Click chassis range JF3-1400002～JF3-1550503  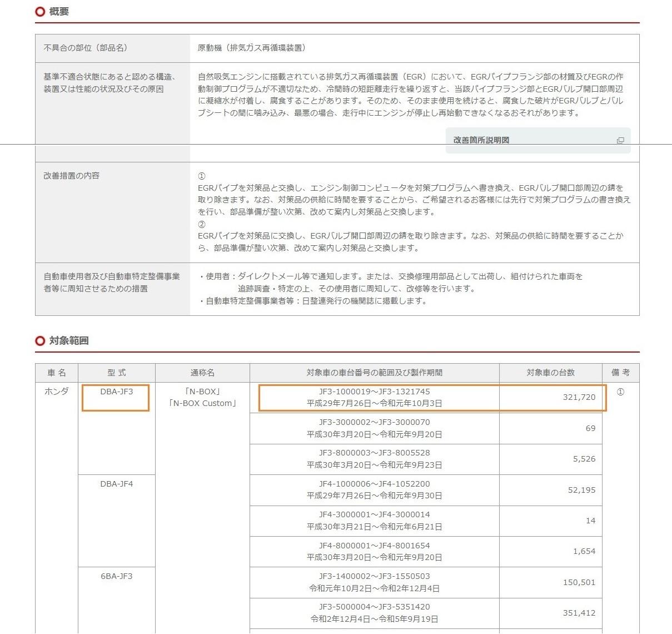[375, 576]
